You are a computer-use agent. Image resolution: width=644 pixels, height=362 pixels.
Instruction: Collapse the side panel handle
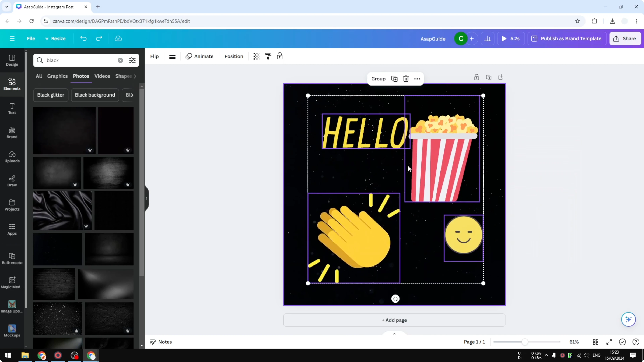(146, 199)
